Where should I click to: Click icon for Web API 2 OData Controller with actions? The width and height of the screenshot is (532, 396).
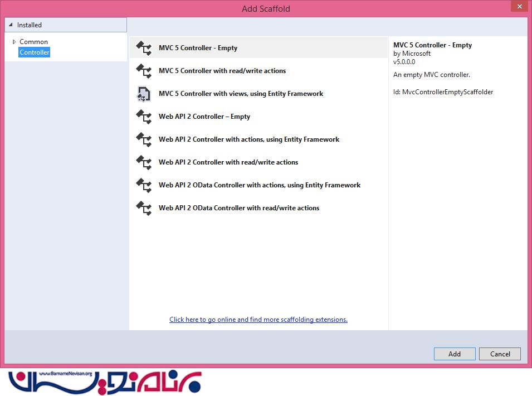tap(144, 185)
